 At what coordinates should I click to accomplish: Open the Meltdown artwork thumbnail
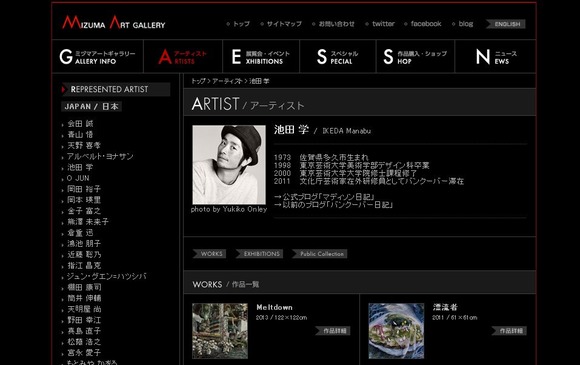(x=220, y=331)
